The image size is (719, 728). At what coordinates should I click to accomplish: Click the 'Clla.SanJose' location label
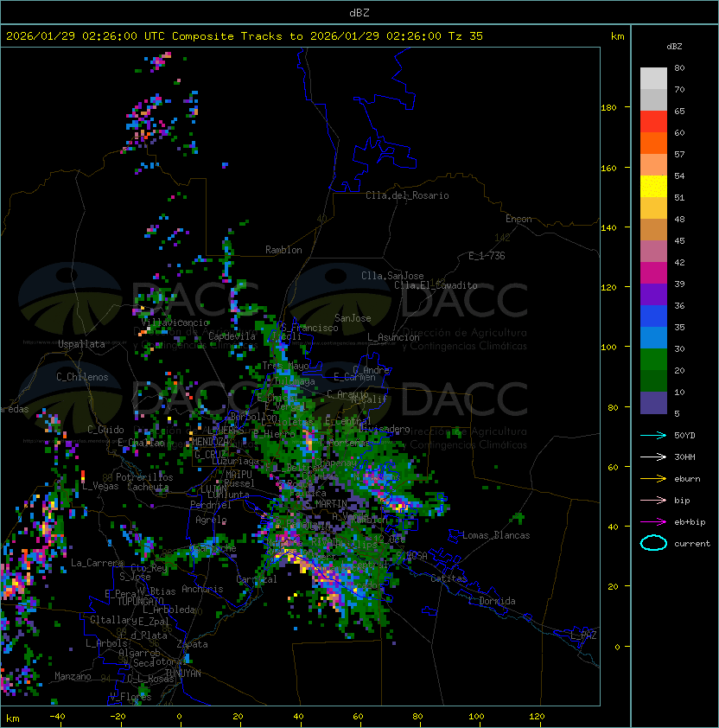[392, 276]
